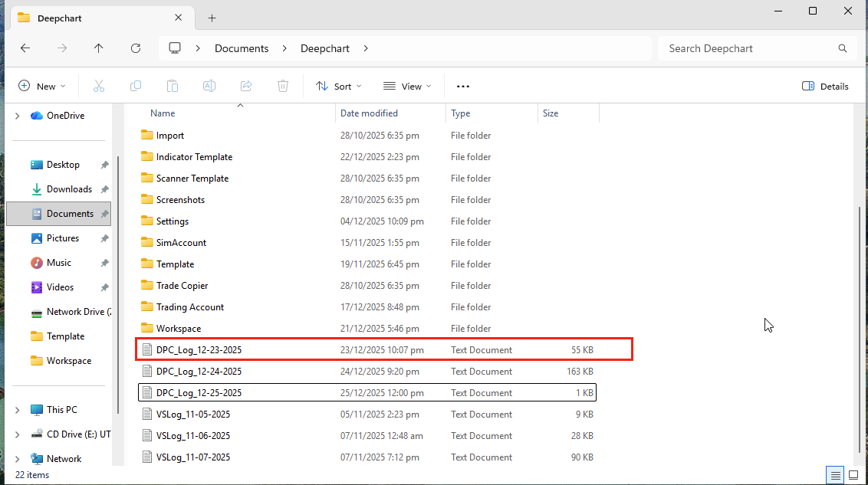Screen dimensions: 868x485
Task: Expand the This PC tree node
Action: 17,410
